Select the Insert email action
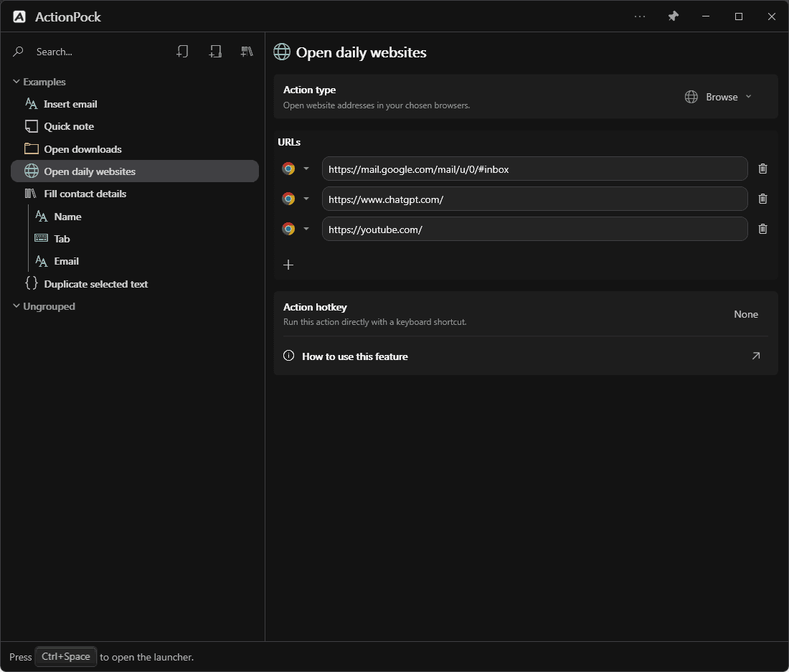 coord(135,104)
